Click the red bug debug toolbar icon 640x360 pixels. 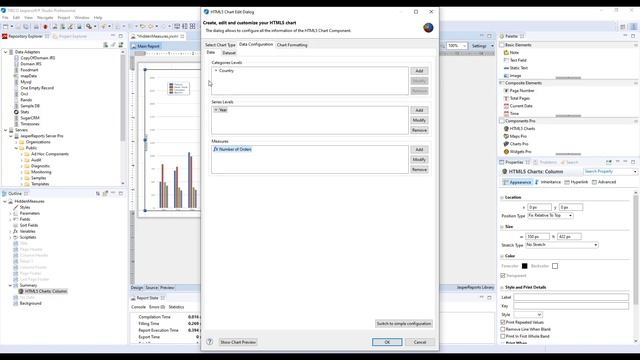coord(45,27)
